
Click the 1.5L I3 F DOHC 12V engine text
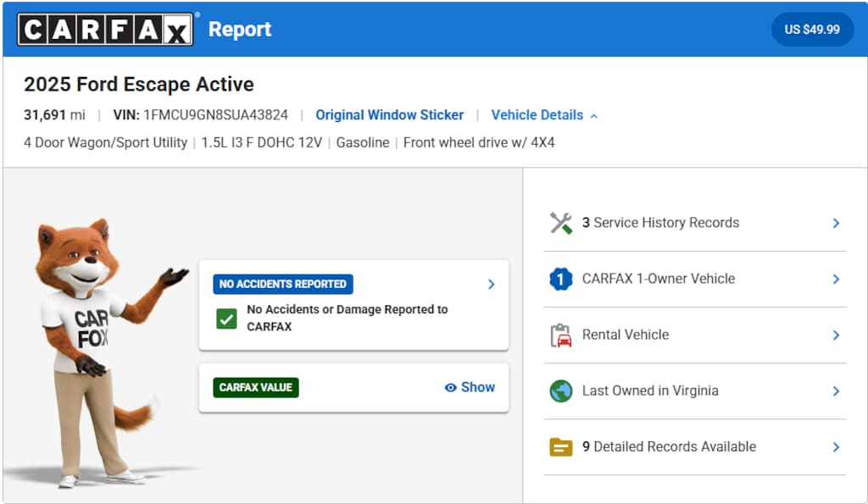(x=261, y=143)
